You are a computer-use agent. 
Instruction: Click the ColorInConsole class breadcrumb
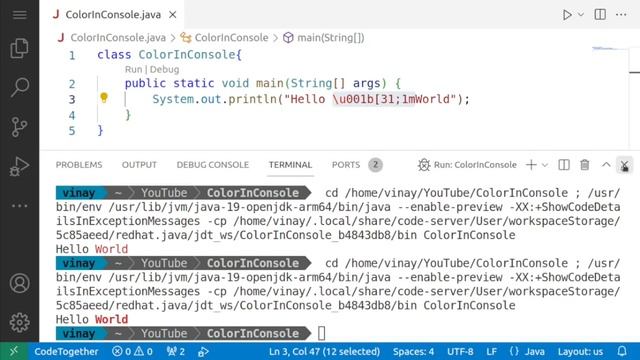[x=231, y=38]
